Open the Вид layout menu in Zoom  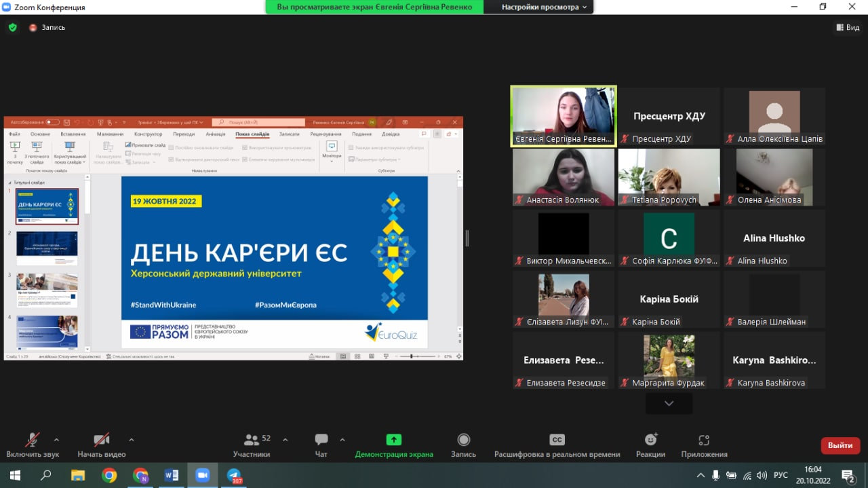click(847, 28)
